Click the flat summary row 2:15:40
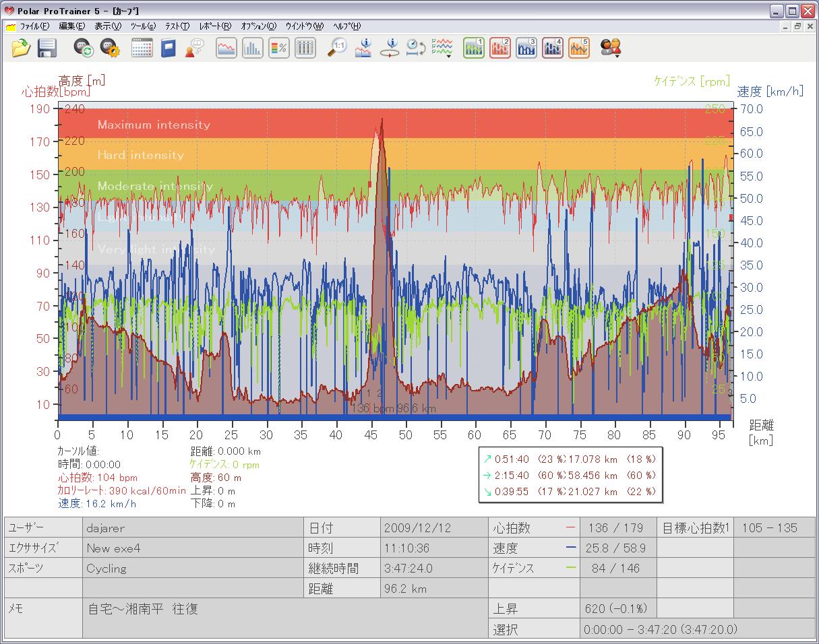 pyautogui.click(x=569, y=475)
